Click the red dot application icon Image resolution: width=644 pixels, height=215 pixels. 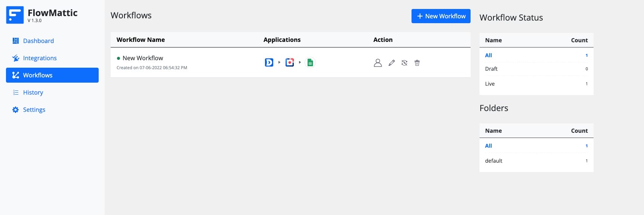tap(290, 62)
